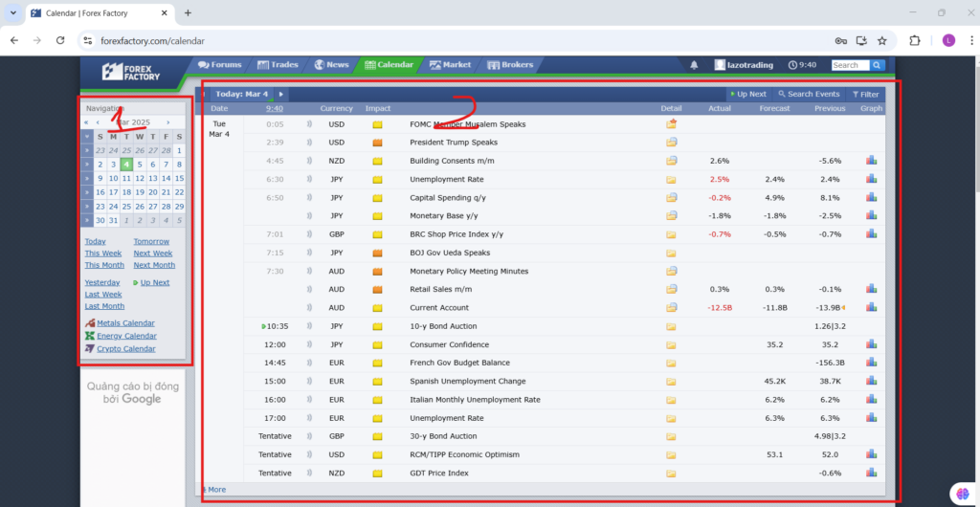Screen dimensions: 980x507
Task: Open graph for NZD Building Consents m/m
Action: point(871,161)
